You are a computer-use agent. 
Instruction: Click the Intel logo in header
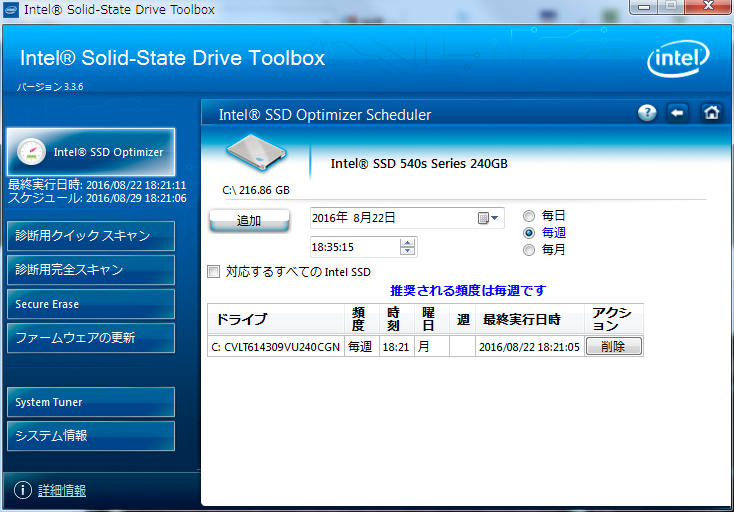tap(678, 59)
